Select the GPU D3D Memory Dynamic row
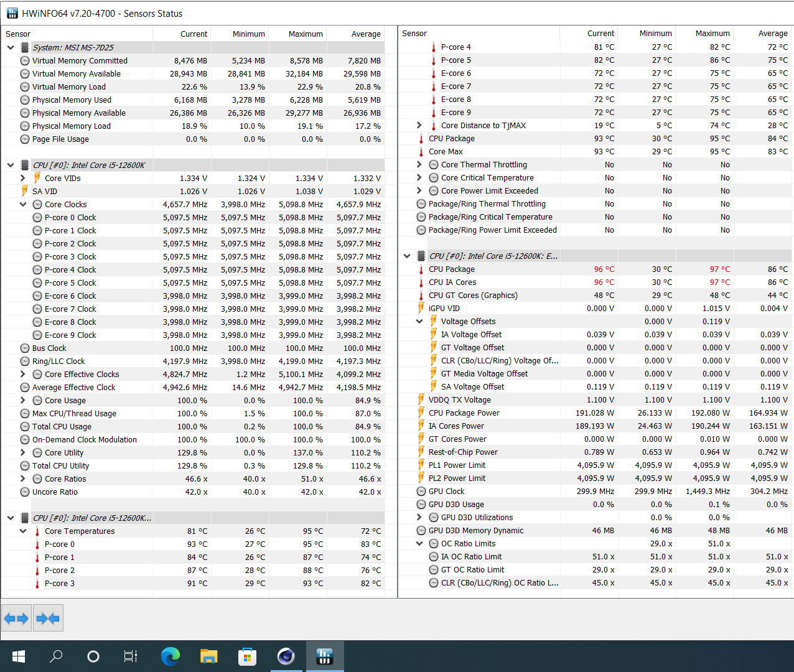 [595, 530]
